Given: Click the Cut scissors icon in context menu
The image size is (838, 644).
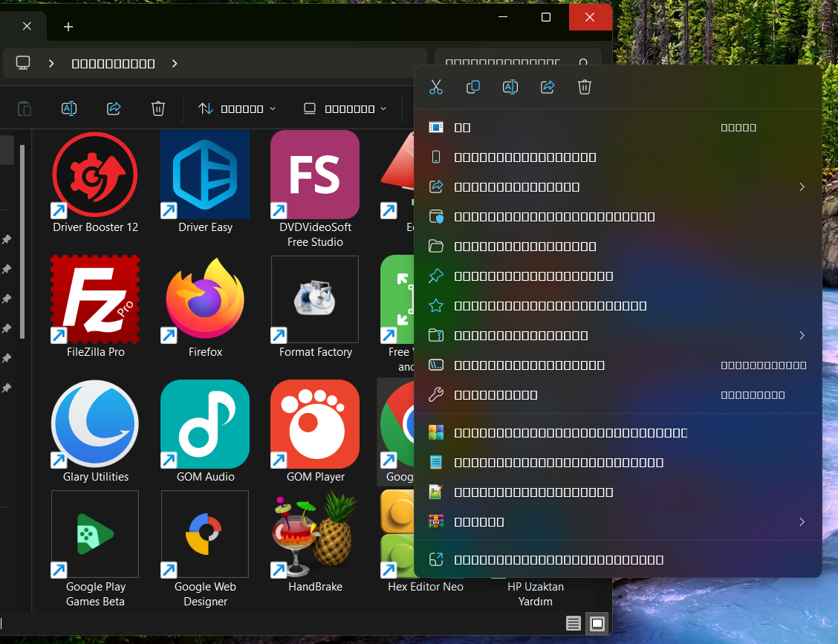Looking at the screenshot, I should pos(436,87).
